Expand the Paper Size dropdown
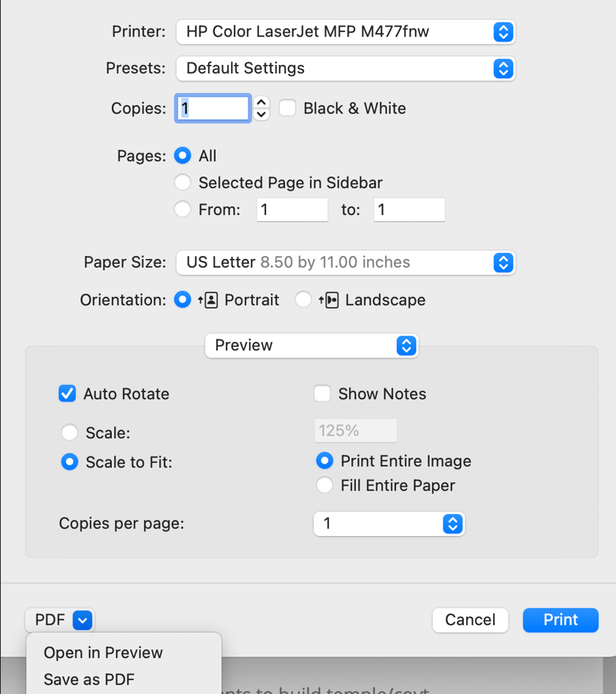Viewport: 616px width, 694px height. coord(346,263)
